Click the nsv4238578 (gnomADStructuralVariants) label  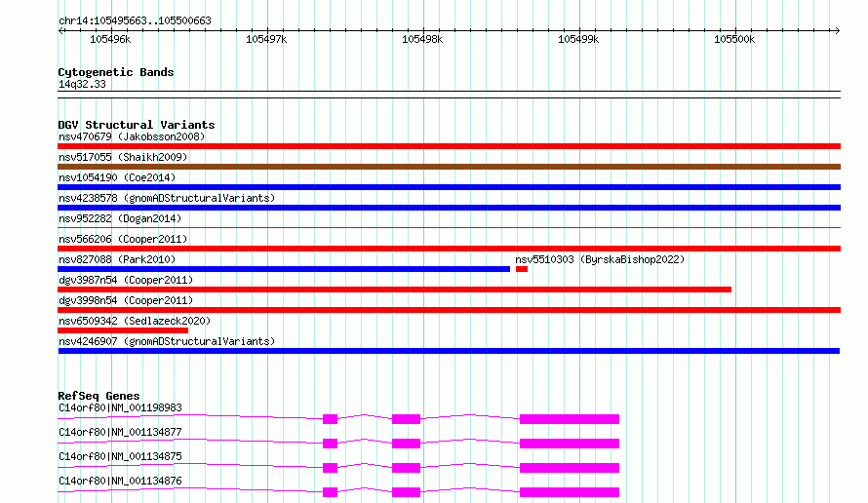click(167, 198)
